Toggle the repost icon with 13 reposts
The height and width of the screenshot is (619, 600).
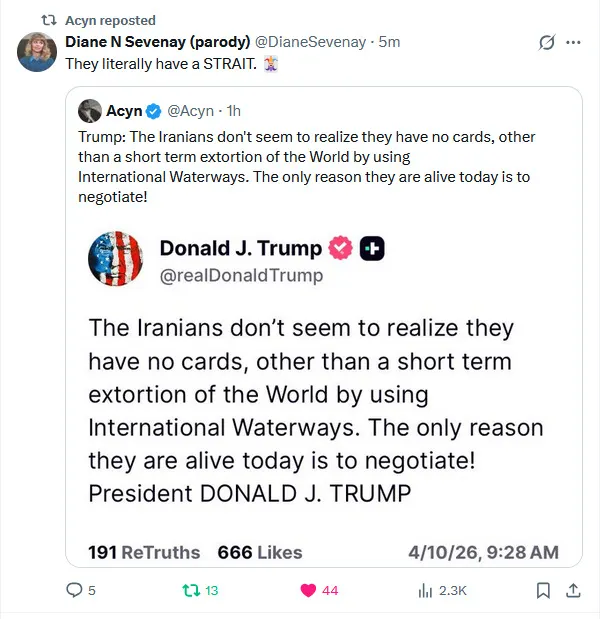[x=186, y=590]
